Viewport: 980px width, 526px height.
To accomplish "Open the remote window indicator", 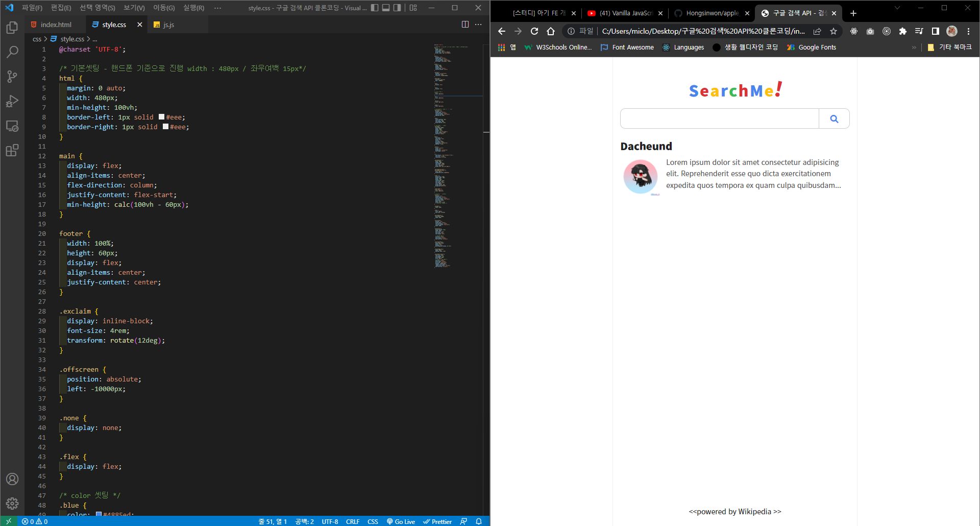I will point(9,521).
